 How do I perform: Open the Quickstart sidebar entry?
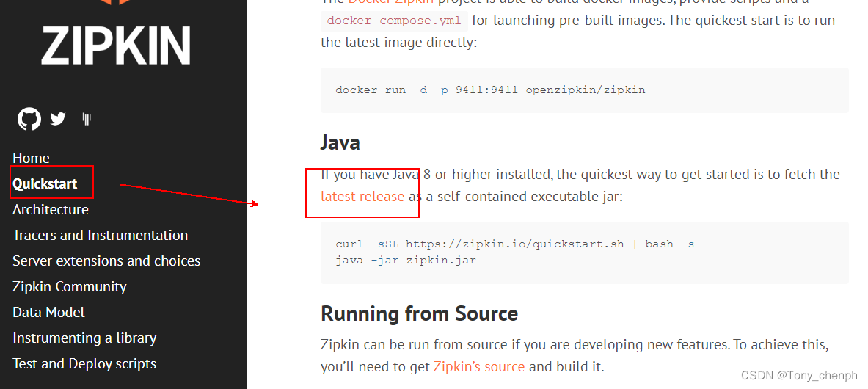coord(45,183)
